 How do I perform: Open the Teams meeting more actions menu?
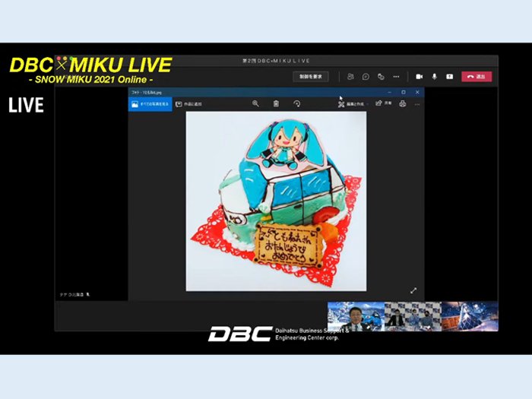click(396, 77)
